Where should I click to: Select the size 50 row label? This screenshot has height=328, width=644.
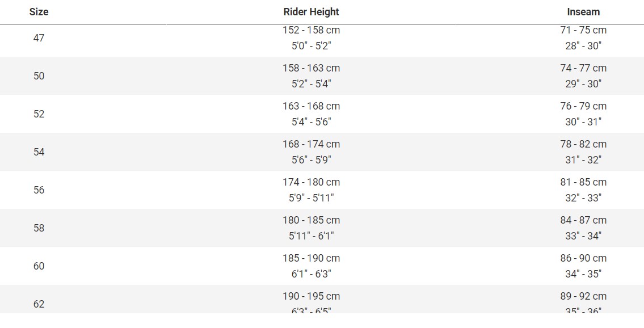click(39, 76)
